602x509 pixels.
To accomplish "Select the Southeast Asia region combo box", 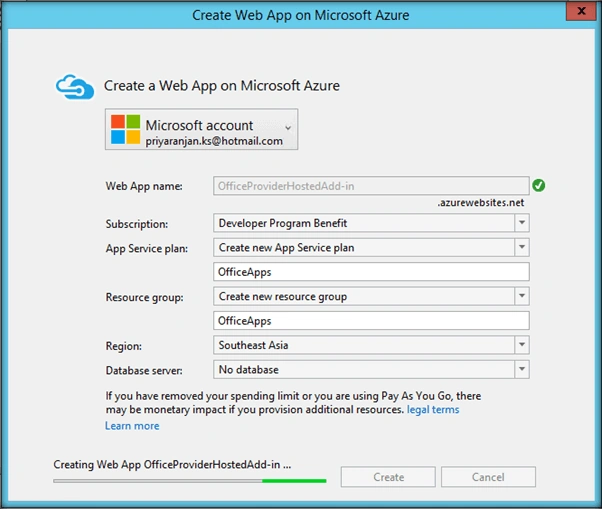I will (371, 345).
